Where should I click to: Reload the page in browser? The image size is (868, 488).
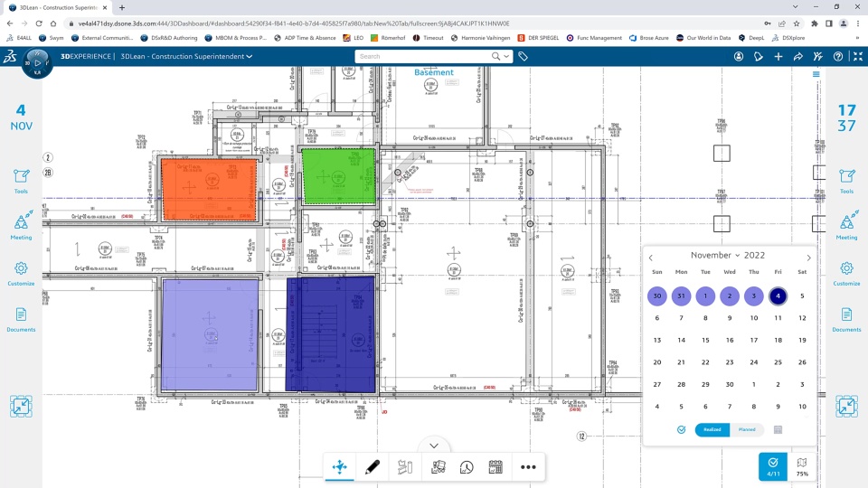click(x=39, y=23)
